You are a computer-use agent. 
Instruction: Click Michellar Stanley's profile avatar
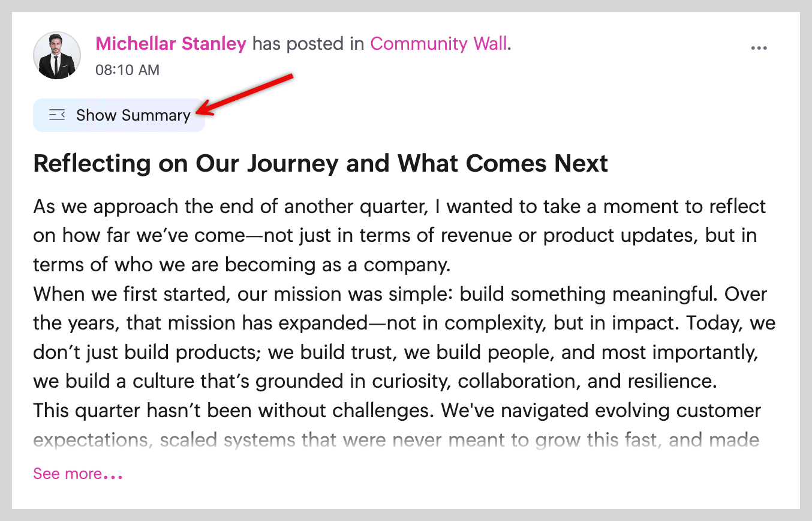pyautogui.click(x=57, y=56)
